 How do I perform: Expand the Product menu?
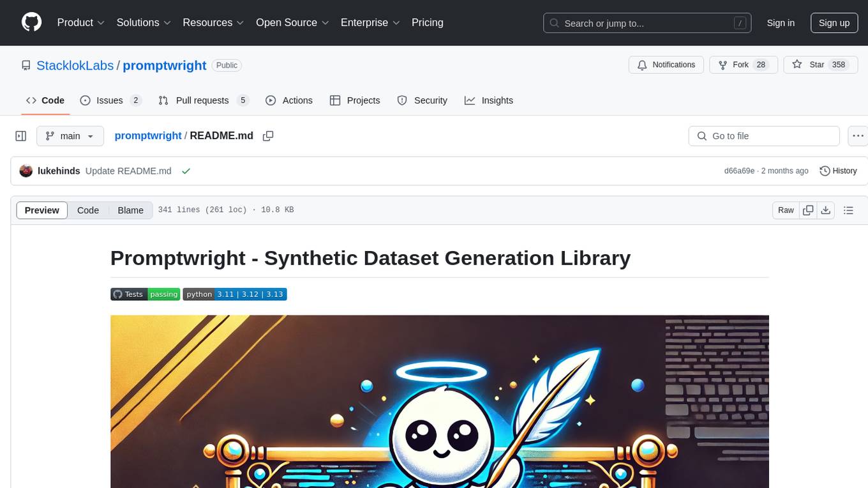pyautogui.click(x=81, y=22)
